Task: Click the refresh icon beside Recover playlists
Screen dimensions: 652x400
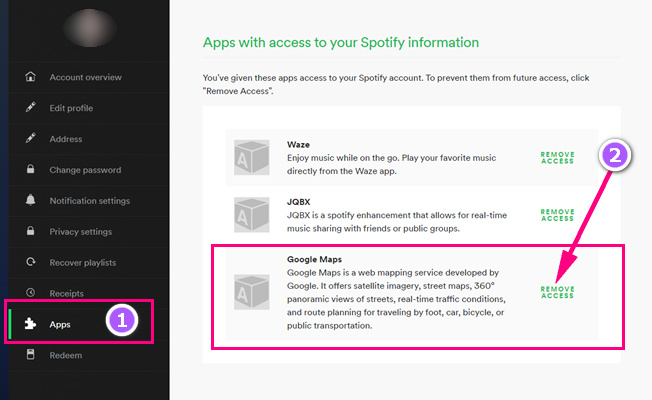Action: (x=30, y=263)
